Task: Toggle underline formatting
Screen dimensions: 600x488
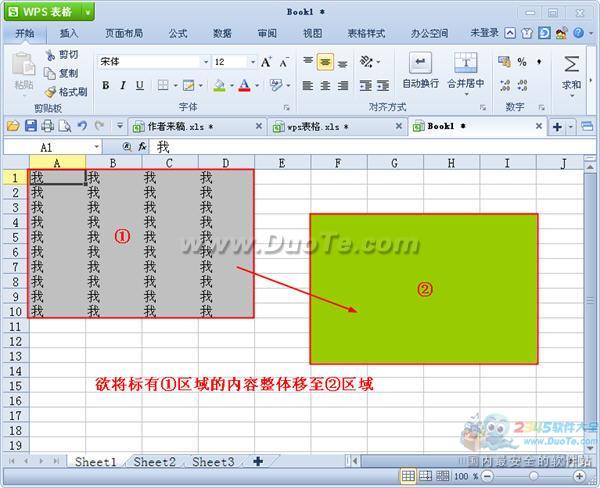Action: click(x=139, y=86)
